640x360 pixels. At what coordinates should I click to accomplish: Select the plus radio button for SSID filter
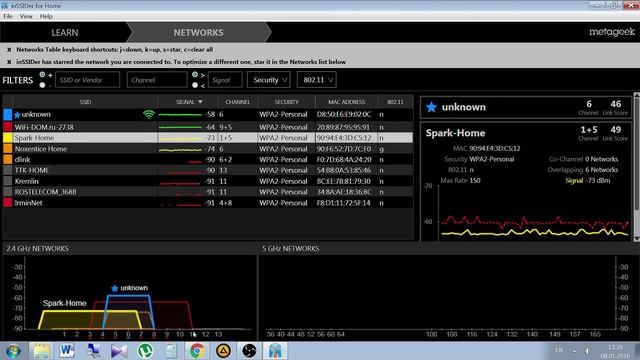(x=42, y=75)
